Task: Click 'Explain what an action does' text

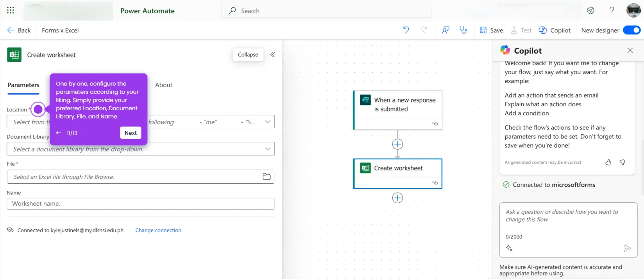Action: click(x=543, y=104)
